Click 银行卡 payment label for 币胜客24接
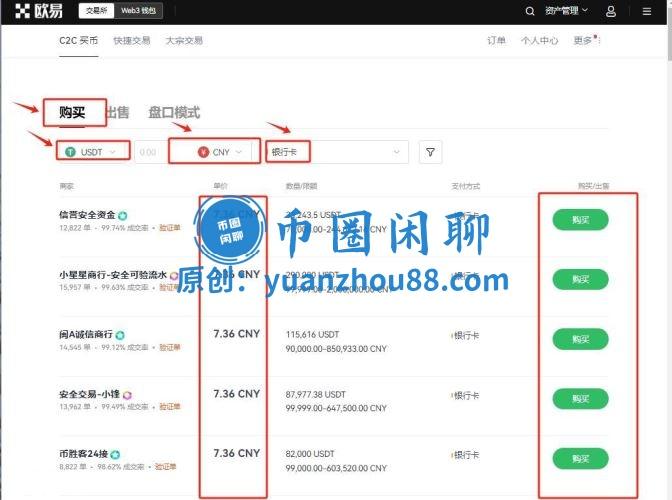This screenshot has height=500, width=672. pos(466,455)
